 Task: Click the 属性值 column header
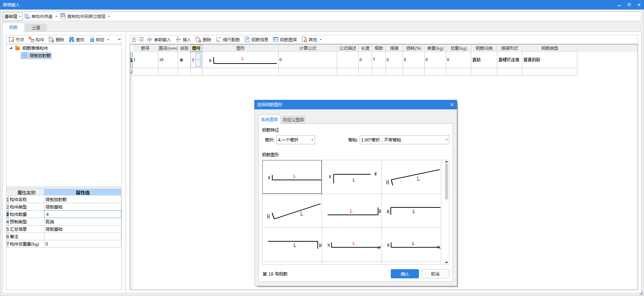coord(83,193)
